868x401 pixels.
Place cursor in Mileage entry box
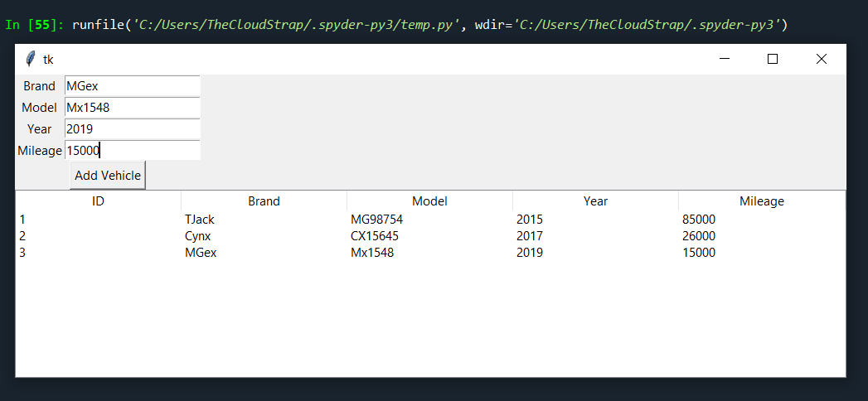tap(133, 151)
